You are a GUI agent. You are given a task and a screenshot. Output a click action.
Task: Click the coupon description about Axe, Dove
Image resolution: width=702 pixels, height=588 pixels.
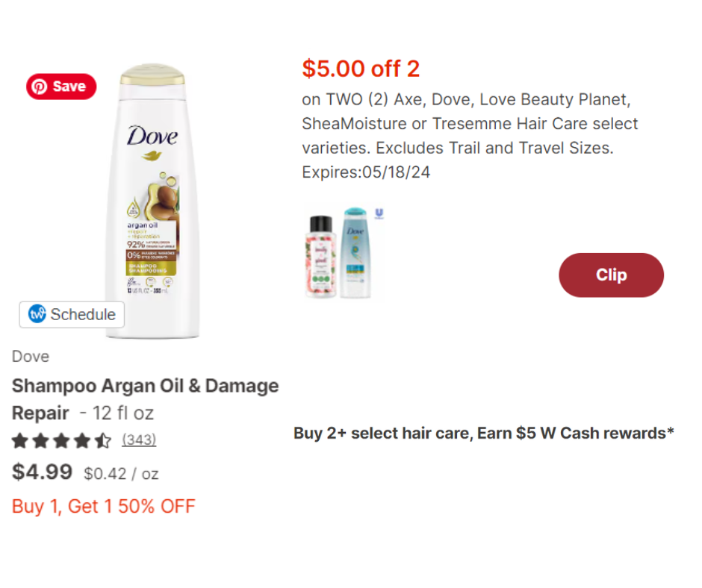(470, 124)
